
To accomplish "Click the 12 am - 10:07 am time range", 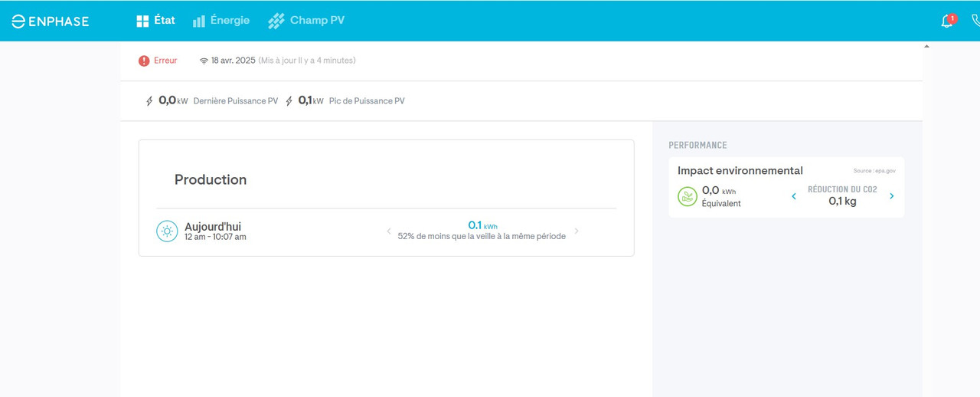I will coord(215,237).
